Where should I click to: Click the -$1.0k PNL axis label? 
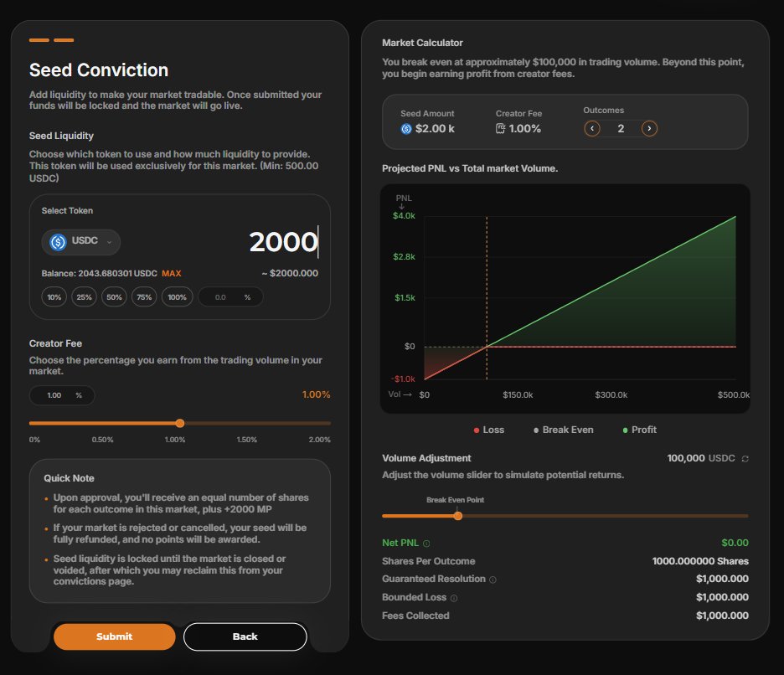pos(403,379)
